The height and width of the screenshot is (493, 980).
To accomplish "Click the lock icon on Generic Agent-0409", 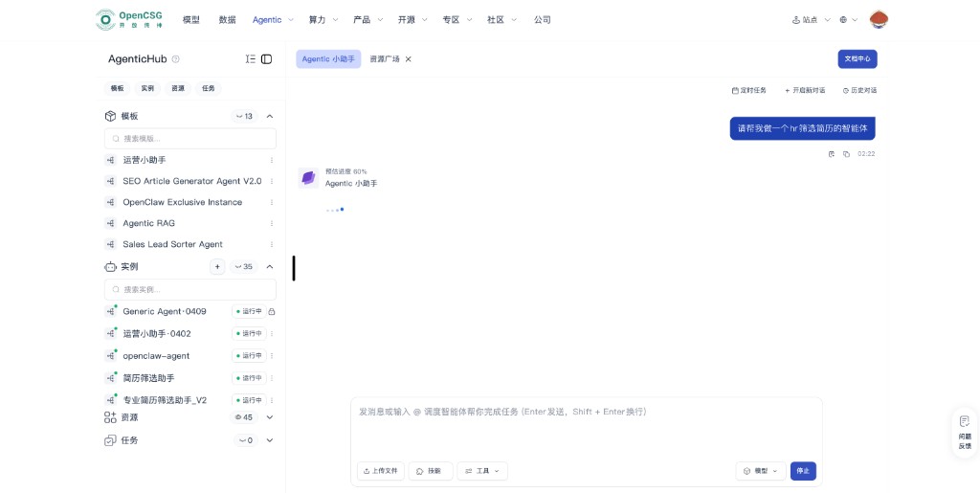I will click(x=272, y=312).
